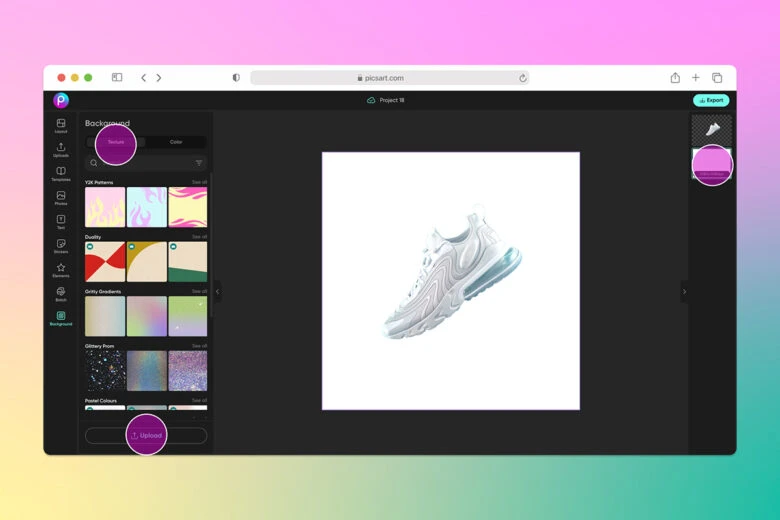
Task: Click the Project 18 title
Action: [x=392, y=100]
